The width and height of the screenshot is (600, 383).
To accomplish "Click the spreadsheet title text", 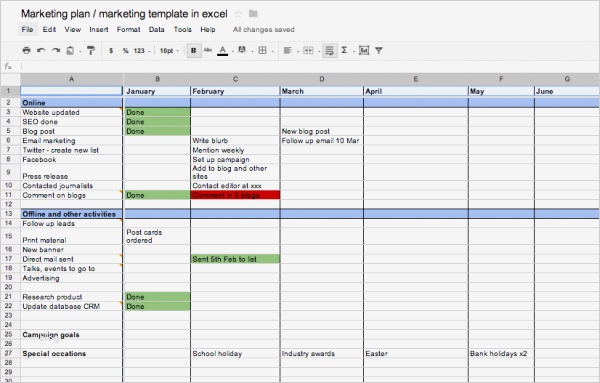I will coord(124,14).
